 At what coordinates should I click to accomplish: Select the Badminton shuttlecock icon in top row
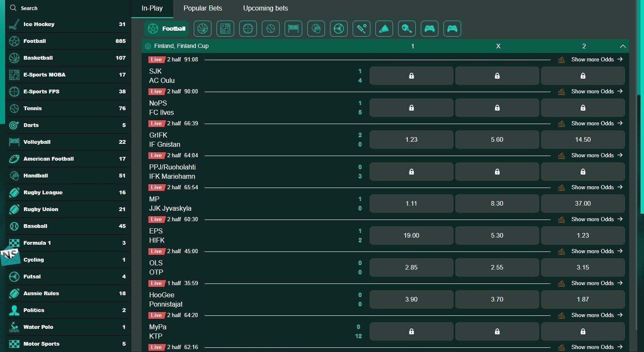click(384, 29)
